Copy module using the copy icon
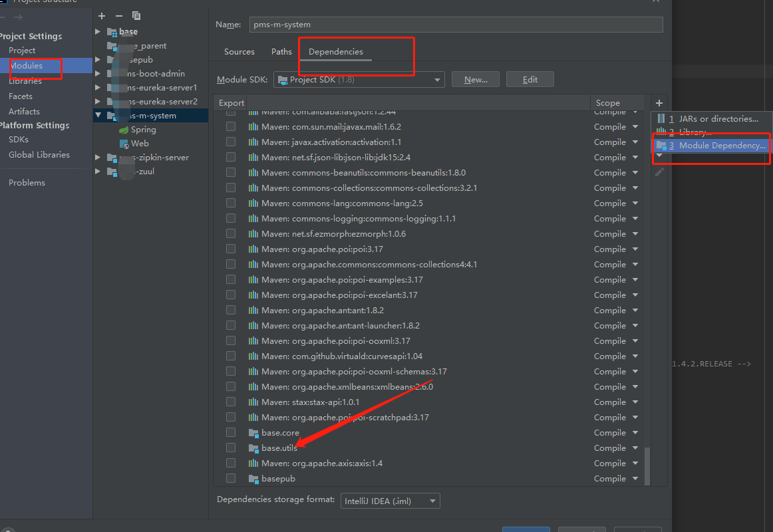Viewport: 773px width, 532px height. [x=136, y=16]
